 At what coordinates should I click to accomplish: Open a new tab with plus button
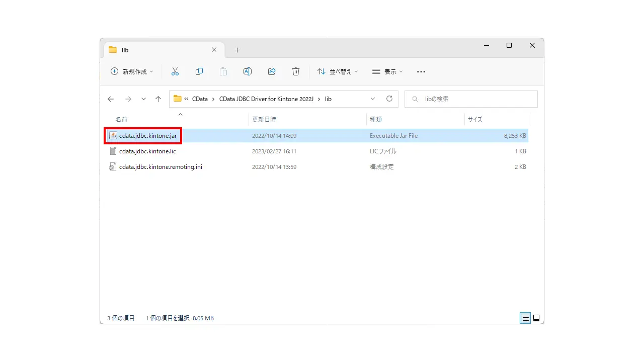click(x=237, y=50)
